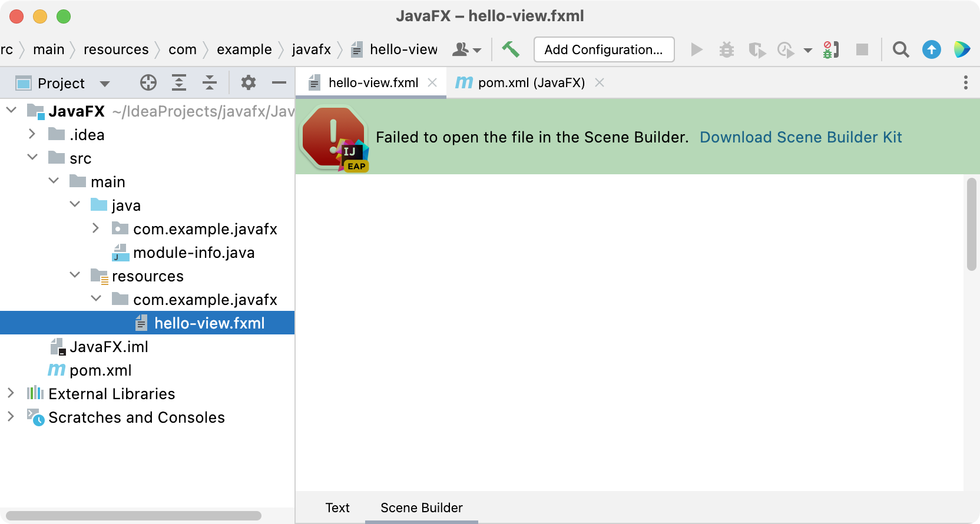Screen dimensions: 980x524
Task: Expand com.example.javafx package under java
Action: click(96, 228)
